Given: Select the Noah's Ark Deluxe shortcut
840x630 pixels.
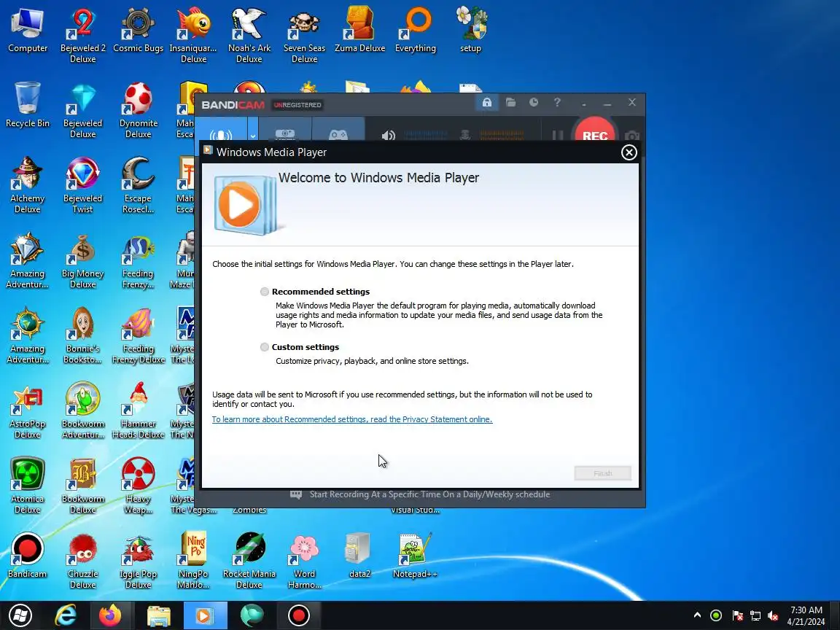Looking at the screenshot, I should tap(249, 35).
